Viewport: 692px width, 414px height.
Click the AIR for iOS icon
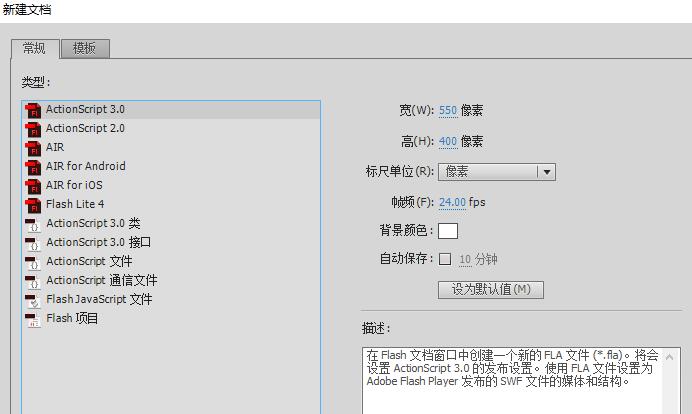[x=33, y=186]
